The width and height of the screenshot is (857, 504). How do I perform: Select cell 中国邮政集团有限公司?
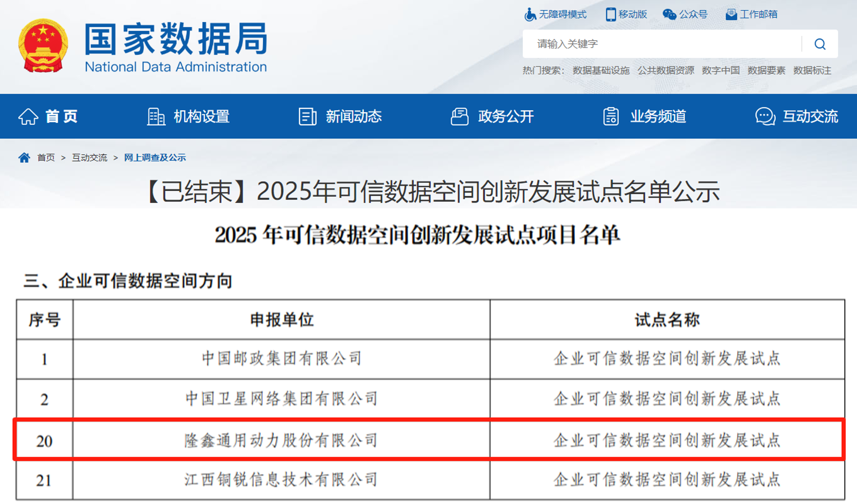point(282,359)
